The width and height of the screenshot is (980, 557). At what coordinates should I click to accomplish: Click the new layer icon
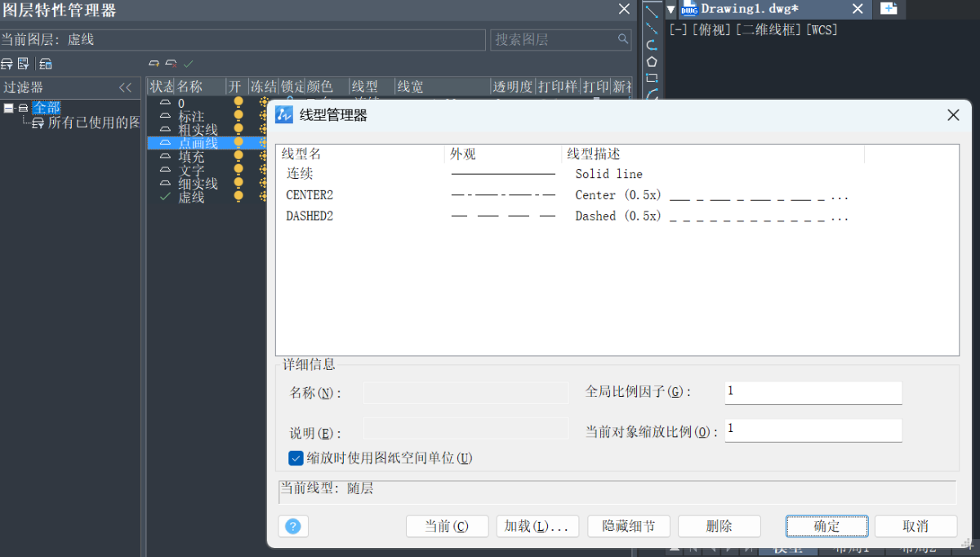[x=154, y=64]
